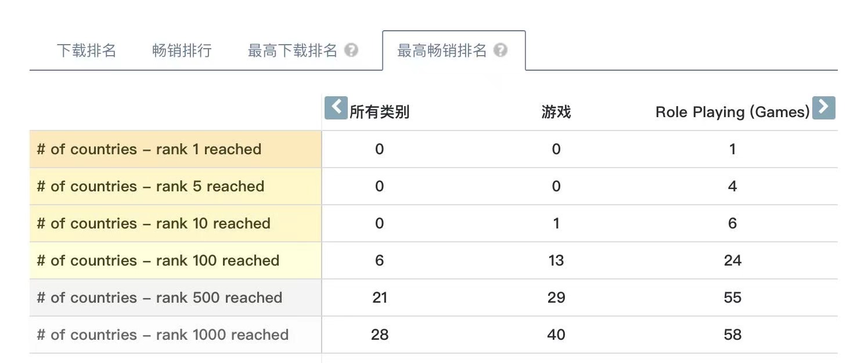The width and height of the screenshot is (868, 363).
Task: Switch to the 下载排名 tab
Action: [x=87, y=50]
